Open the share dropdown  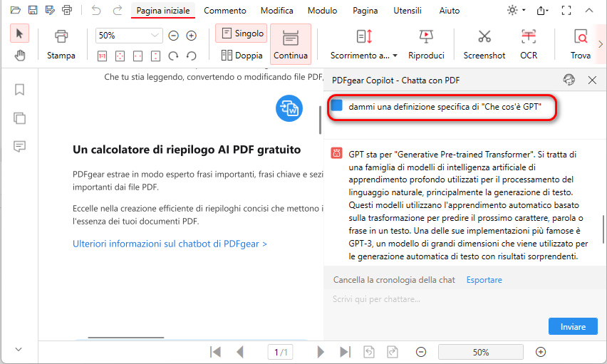(x=543, y=11)
